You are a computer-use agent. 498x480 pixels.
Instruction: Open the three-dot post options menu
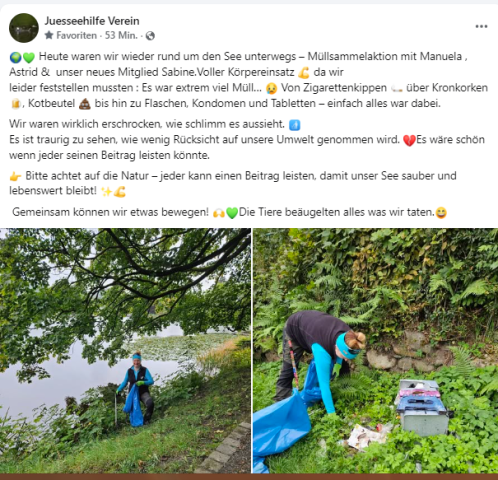coord(481,27)
